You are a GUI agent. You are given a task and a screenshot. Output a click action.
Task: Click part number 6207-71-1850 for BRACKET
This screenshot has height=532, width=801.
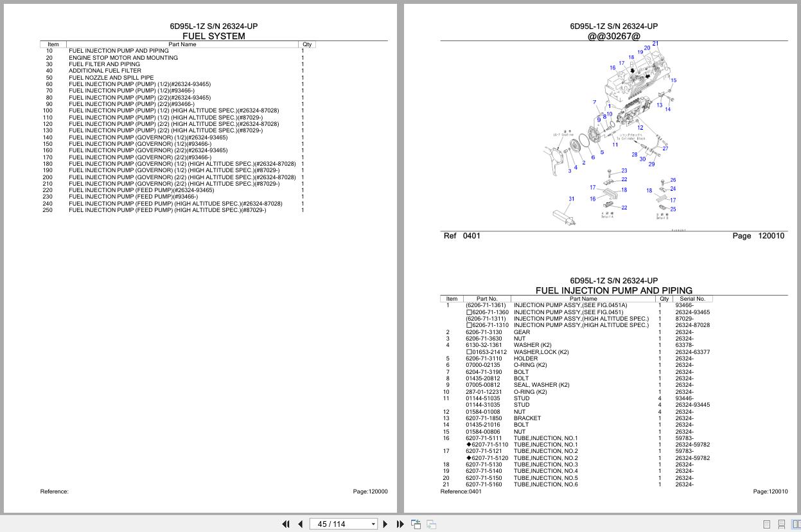484,418
